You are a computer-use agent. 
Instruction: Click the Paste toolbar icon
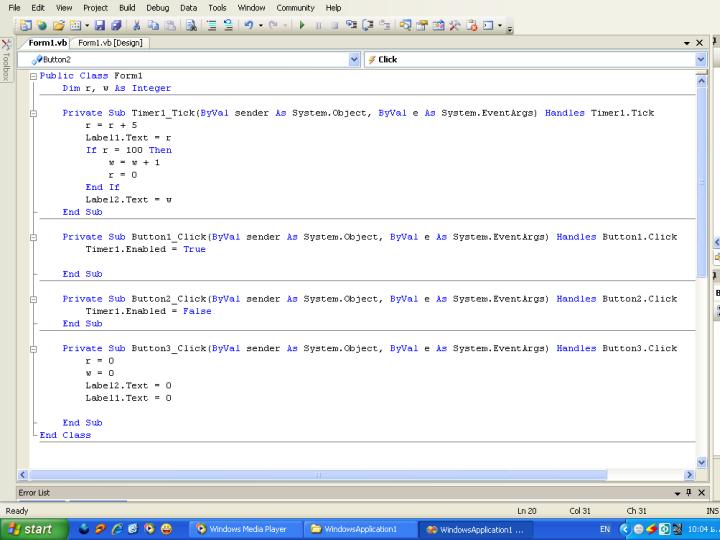[170, 25]
